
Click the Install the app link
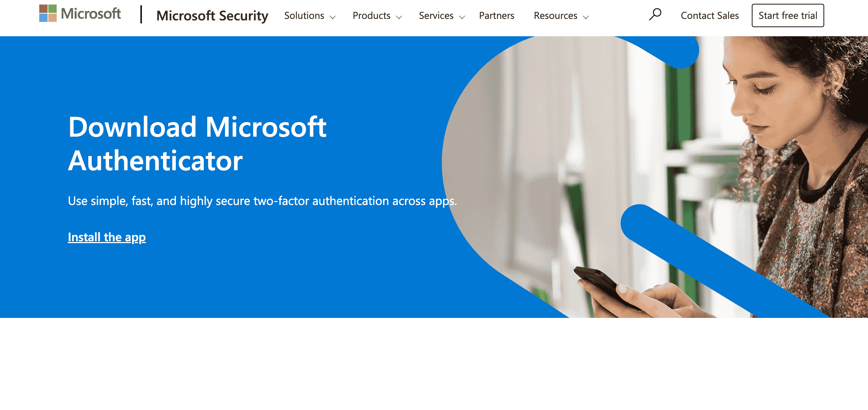(x=107, y=237)
